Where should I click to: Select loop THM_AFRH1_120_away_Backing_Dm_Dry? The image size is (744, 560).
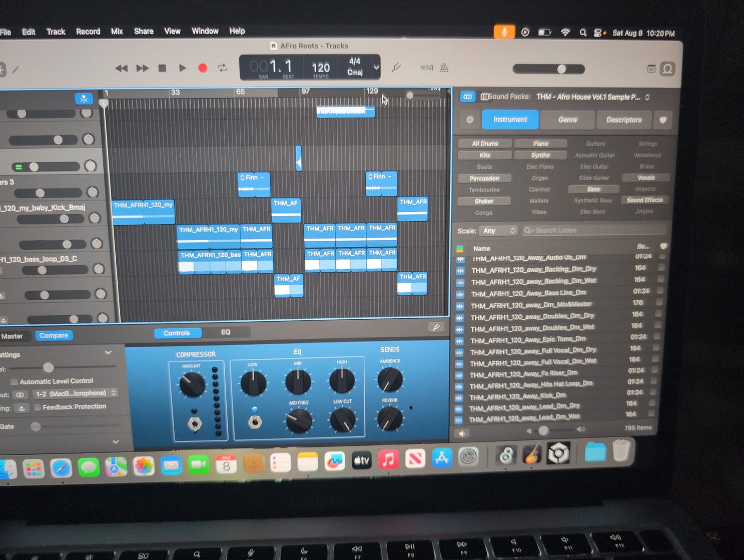(534, 269)
